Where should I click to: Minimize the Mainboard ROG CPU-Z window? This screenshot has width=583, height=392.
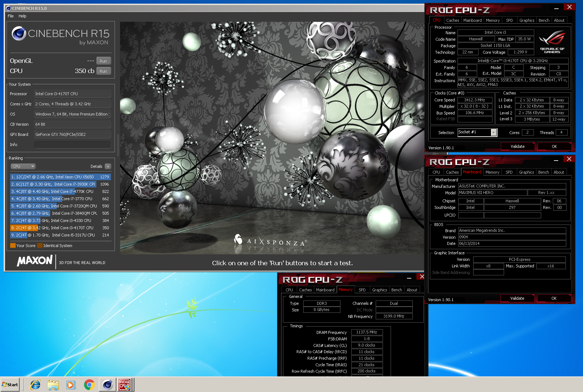(556, 160)
